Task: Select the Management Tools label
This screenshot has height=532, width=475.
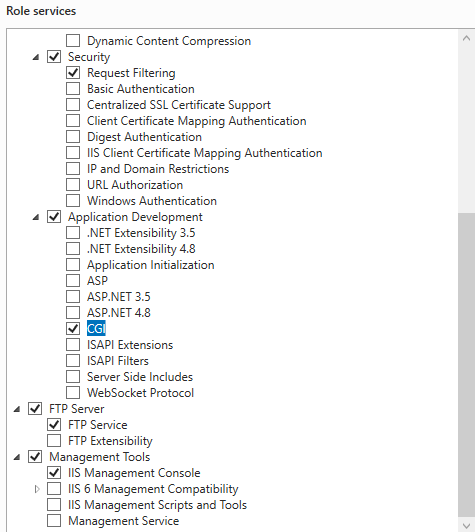Action: click(99, 457)
